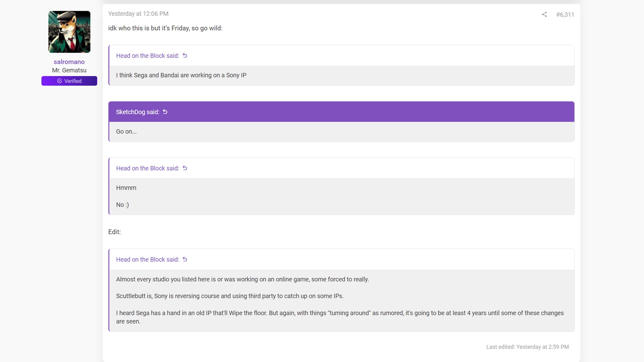644x362 pixels.
Task: Click jump arrow on the Sega and Bandai quote
Action: pos(185,56)
